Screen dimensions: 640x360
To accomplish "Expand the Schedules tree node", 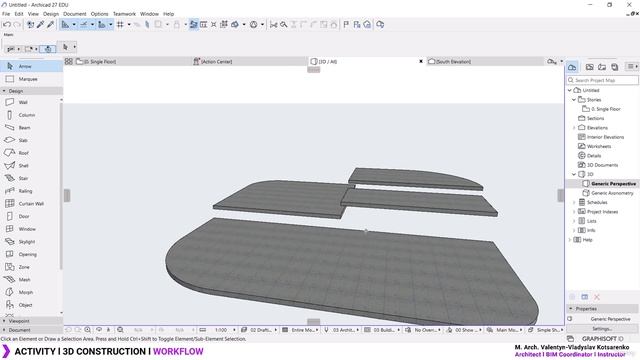I will [x=574, y=202].
